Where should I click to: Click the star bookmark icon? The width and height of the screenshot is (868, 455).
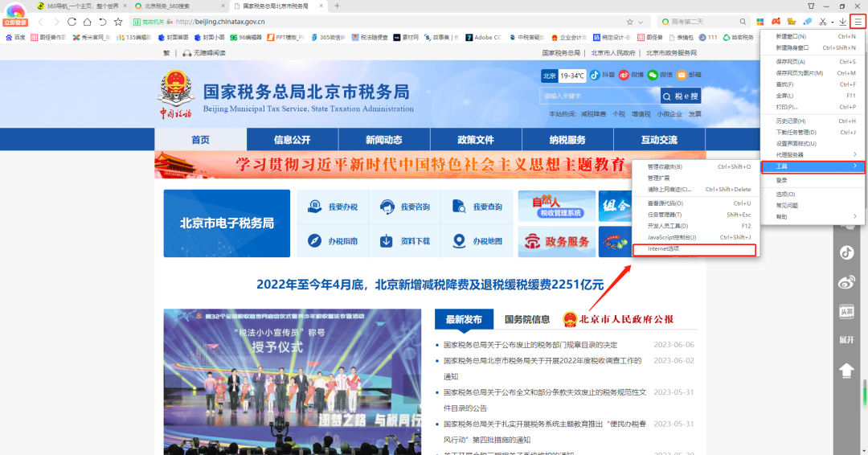click(x=118, y=22)
